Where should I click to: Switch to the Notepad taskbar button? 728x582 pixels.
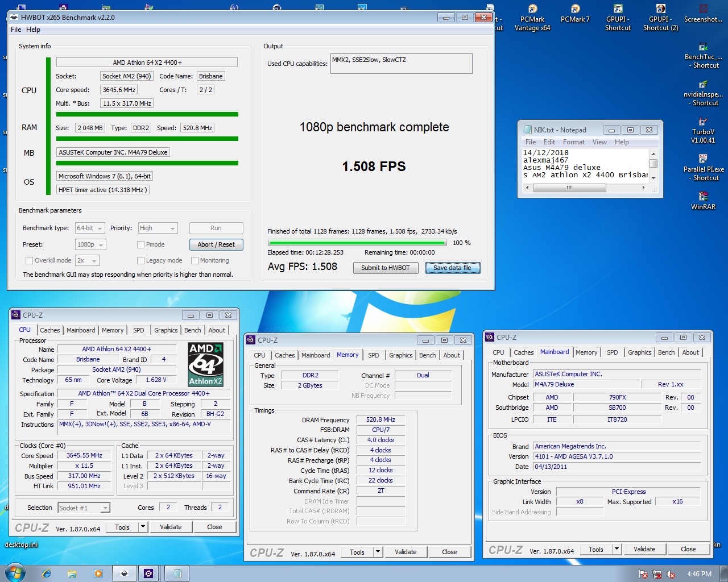pyautogui.click(x=176, y=573)
